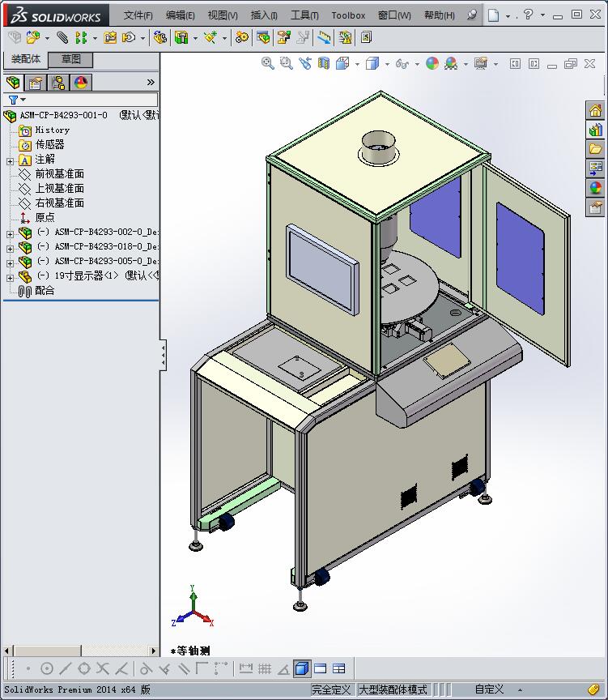The width and height of the screenshot is (608, 700).
Task: Click the Move Component icon
Action: [129, 37]
